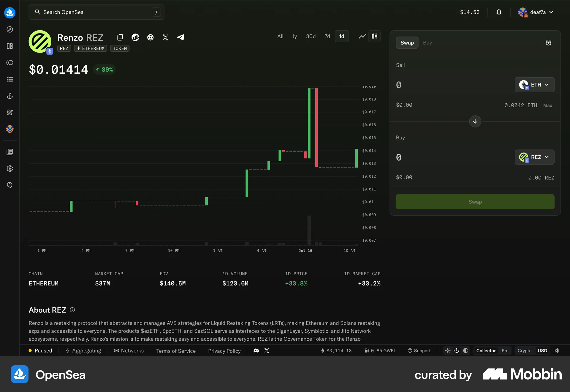
Task: Switch chart to candlestick view
Action: [374, 36]
